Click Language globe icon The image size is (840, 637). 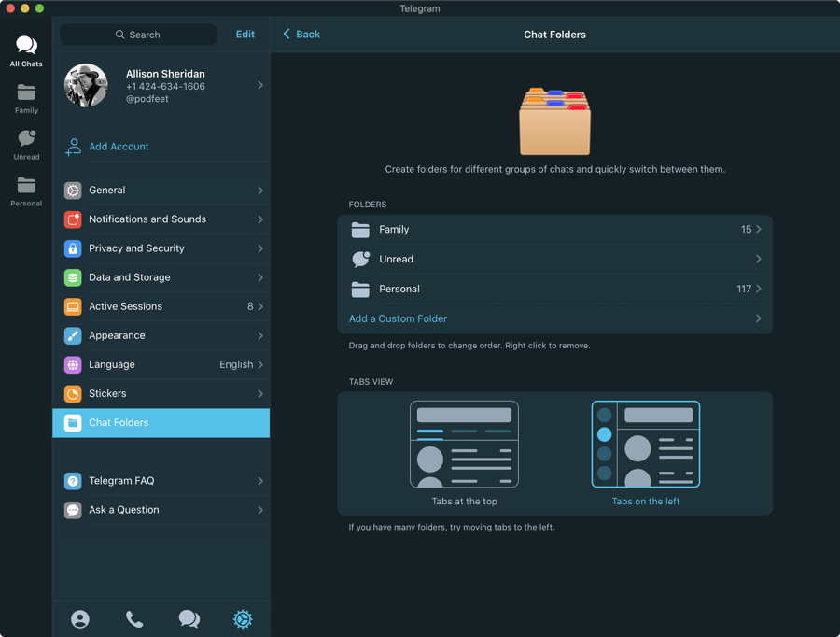(x=73, y=364)
